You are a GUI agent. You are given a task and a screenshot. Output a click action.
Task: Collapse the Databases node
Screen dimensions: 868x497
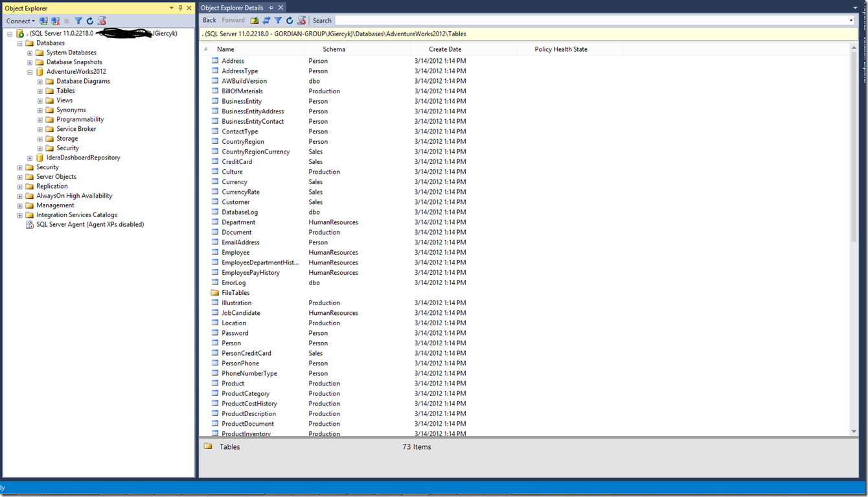tap(20, 43)
